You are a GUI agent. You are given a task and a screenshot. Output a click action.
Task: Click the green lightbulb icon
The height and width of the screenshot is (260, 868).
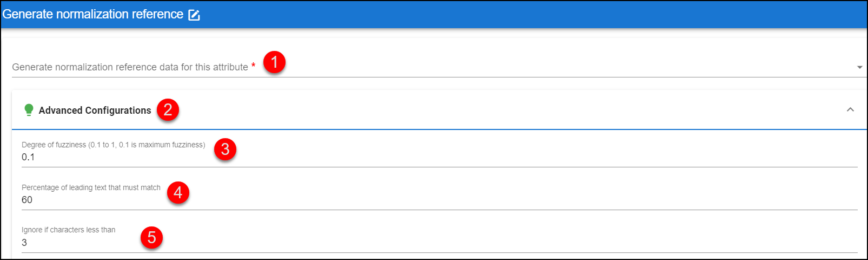tap(29, 110)
